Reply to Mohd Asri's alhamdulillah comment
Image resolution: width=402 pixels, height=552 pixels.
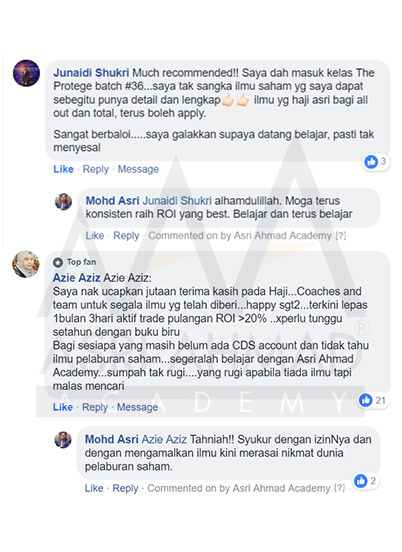(x=126, y=236)
